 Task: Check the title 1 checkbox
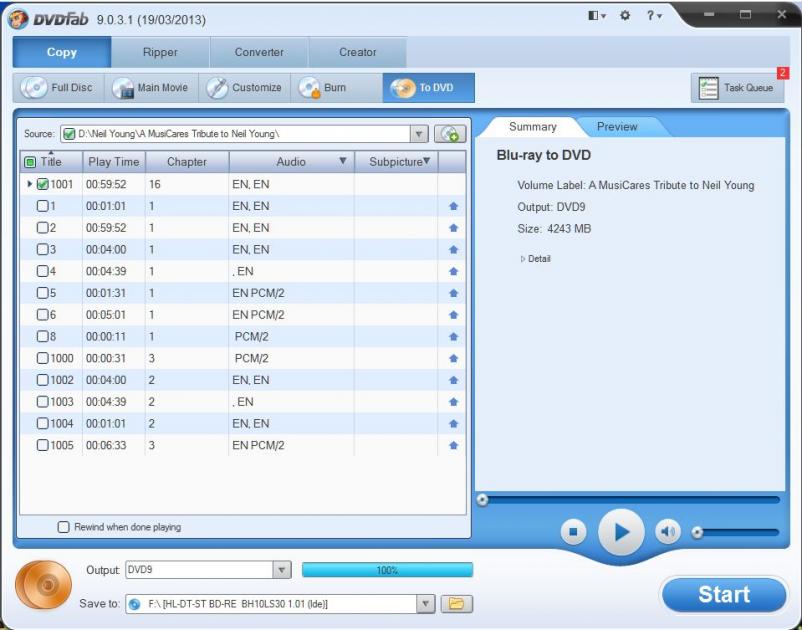[42, 206]
